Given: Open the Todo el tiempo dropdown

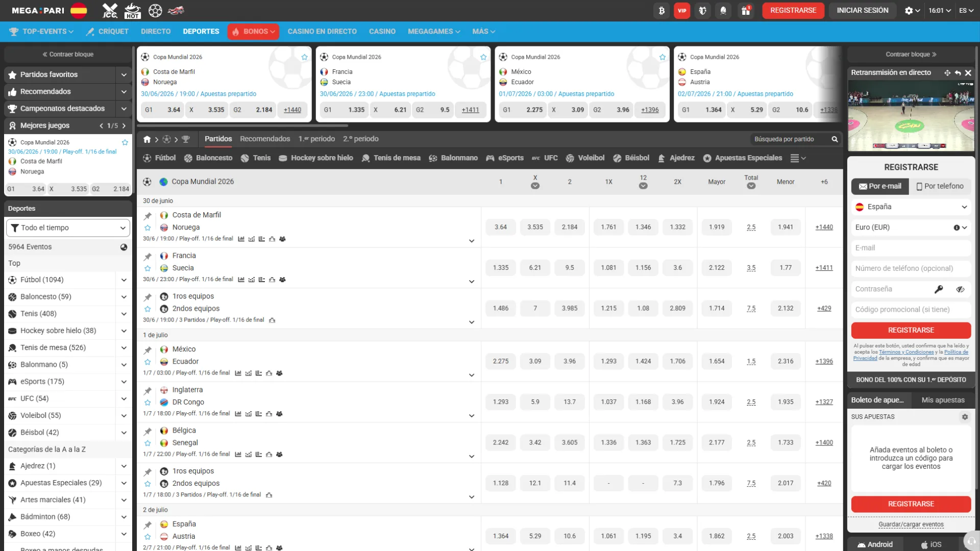Looking at the screenshot, I should point(68,228).
